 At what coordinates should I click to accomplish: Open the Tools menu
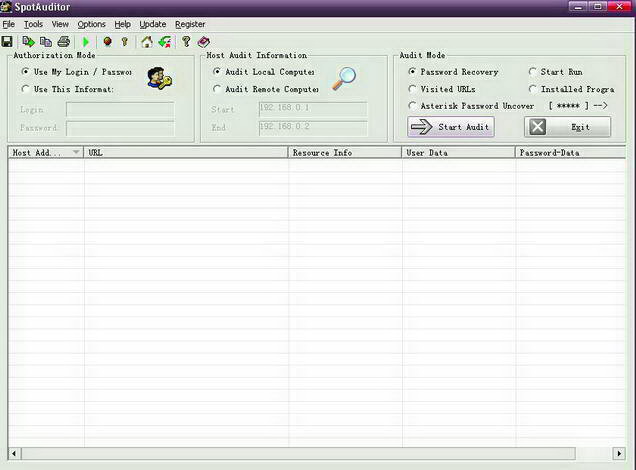pos(33,24)
